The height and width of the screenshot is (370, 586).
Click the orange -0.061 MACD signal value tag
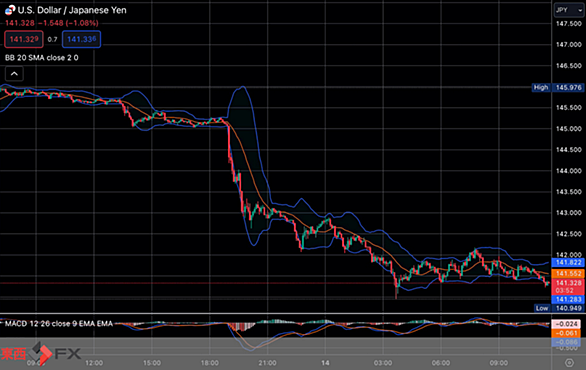567,333
